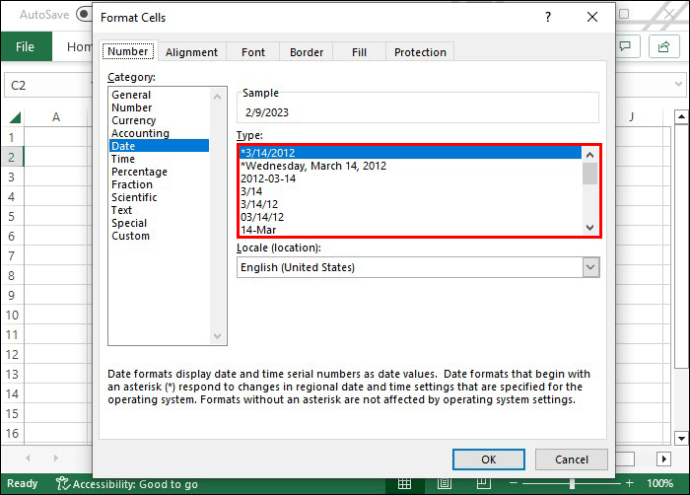The width and height of the screenshot is (690, 495).
Task: Click the Cancel button
Action: [571, 459]
